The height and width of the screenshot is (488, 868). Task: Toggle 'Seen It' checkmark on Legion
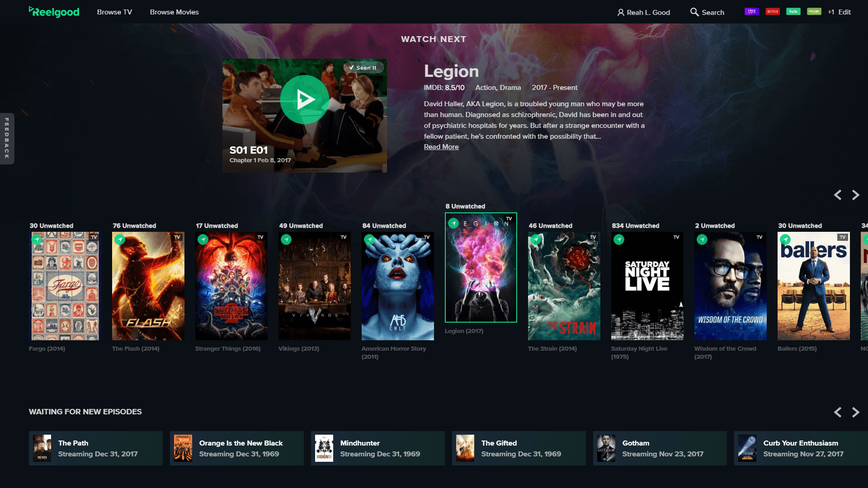pos(362,67)
